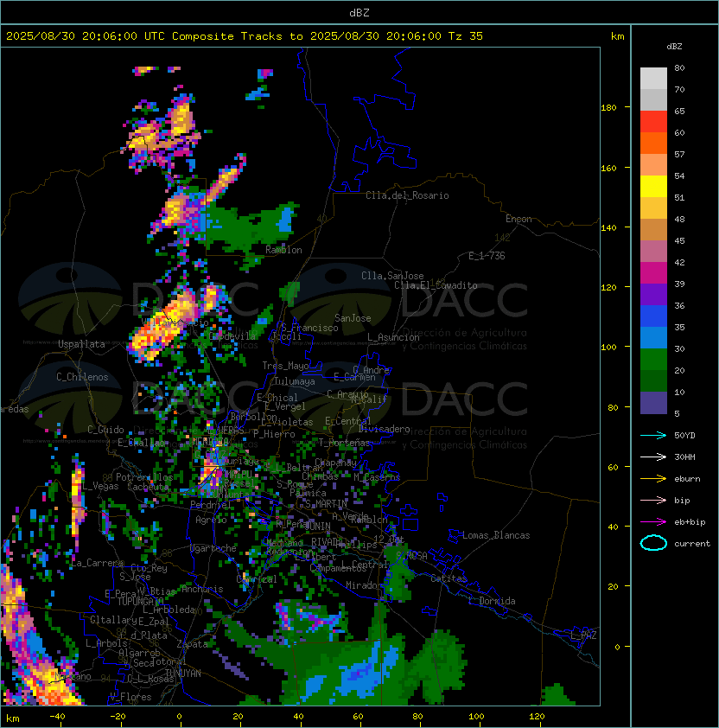The image size is (719, 728).
Task: Click the white 30HM arrow legend icon
Action: [653, 457]
